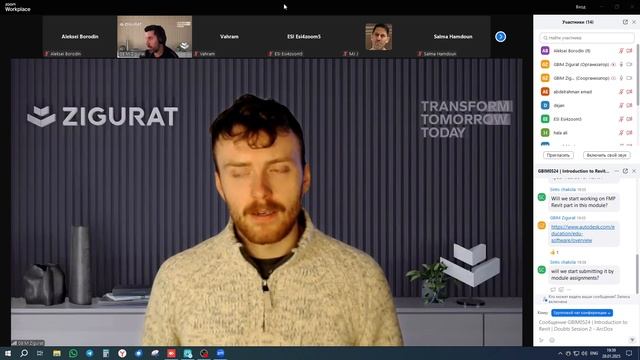Open the Windows notification center
This screenshot has width=640, height=360.
point(629,353)
